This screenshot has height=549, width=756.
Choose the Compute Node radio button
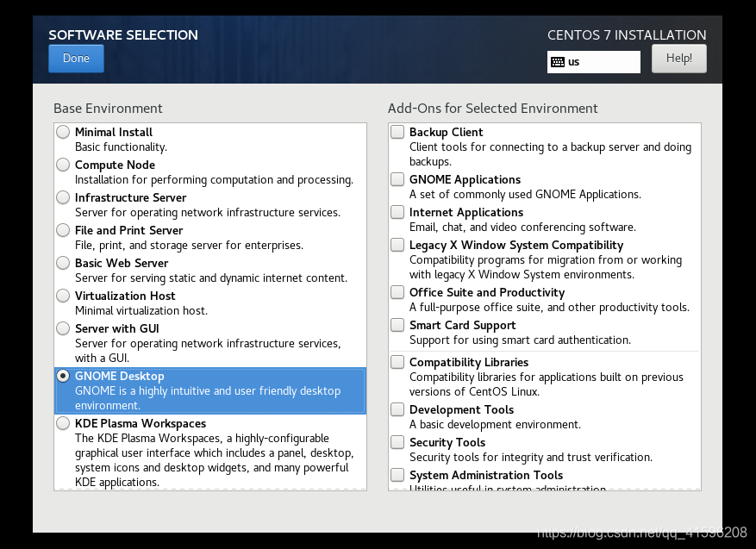[x=63, y=165]
